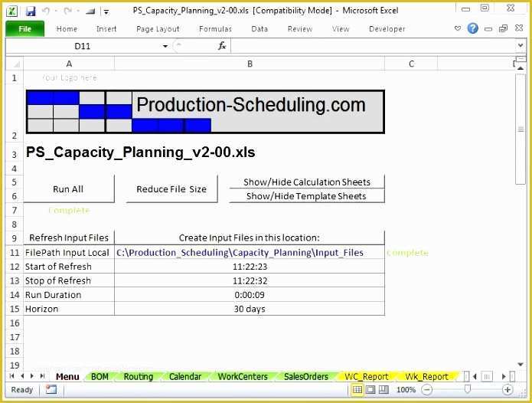532x403 pixels.
Task: Switch to Normal view icon
Action: click(357, 390)
